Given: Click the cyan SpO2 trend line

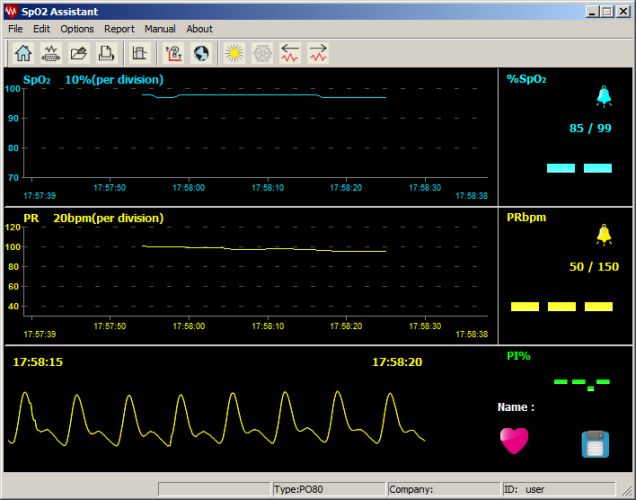Looking at the screenshot, I should tap(264, 96).
